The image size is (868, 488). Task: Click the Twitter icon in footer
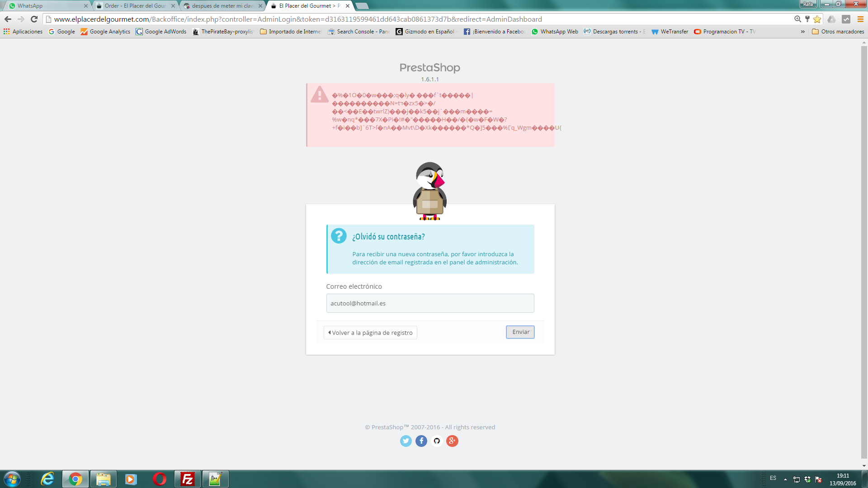click(406, 441)
